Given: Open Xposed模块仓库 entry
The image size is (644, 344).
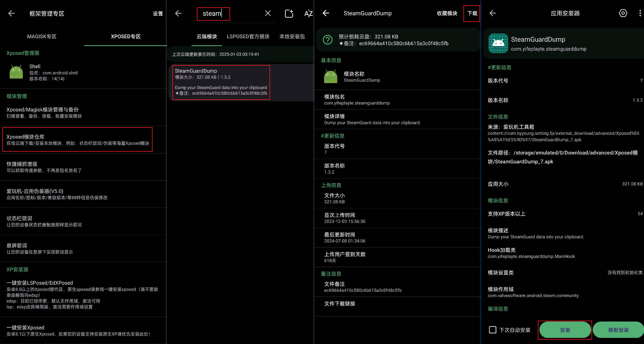Looking at the screenshot, I should [77, 139].
